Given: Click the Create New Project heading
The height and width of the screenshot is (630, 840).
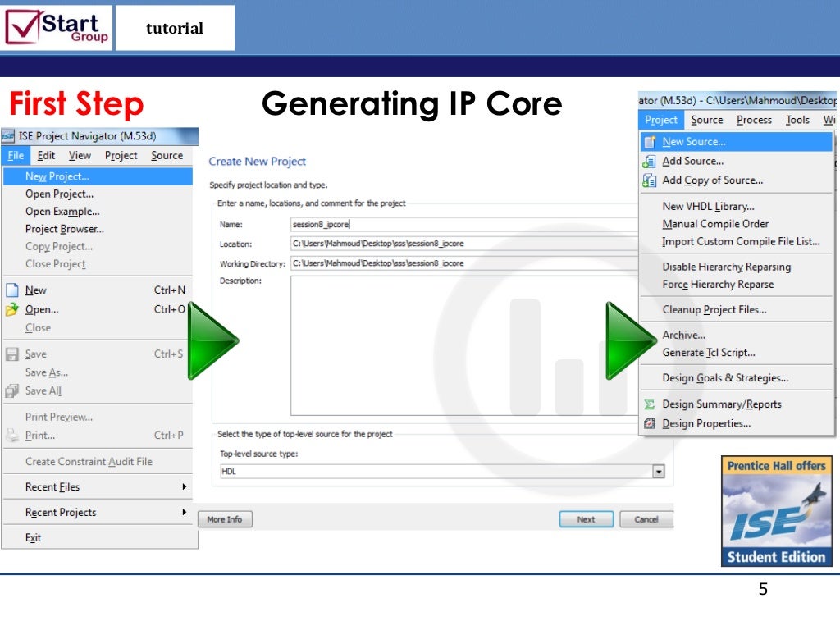Looking at the screenshot, I should [257, 162].
